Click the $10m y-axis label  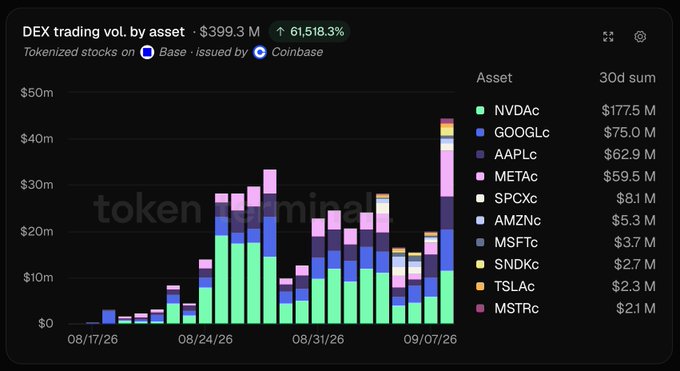tap(38, 277)
